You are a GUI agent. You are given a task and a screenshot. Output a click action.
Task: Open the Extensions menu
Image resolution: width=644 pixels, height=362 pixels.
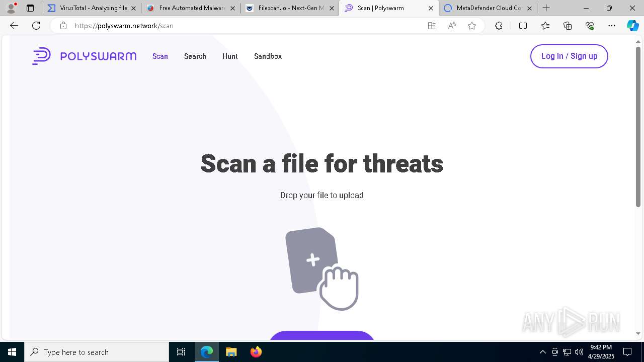(x=499, y=26)
